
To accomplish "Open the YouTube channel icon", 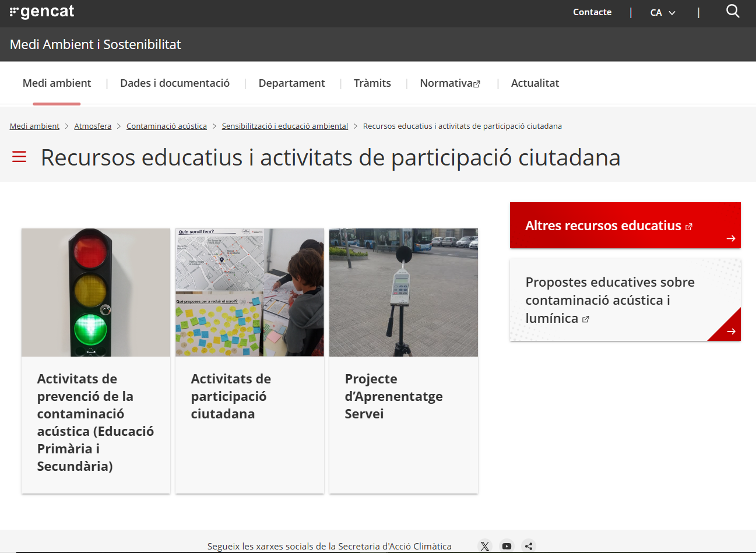I will [507, 546].
